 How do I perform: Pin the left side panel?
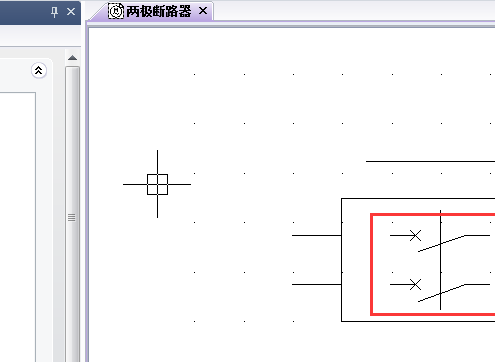tap(54, 12)
